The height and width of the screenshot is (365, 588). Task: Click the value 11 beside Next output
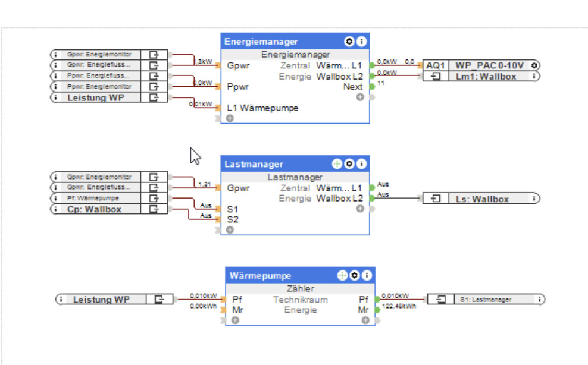point(381,83)
